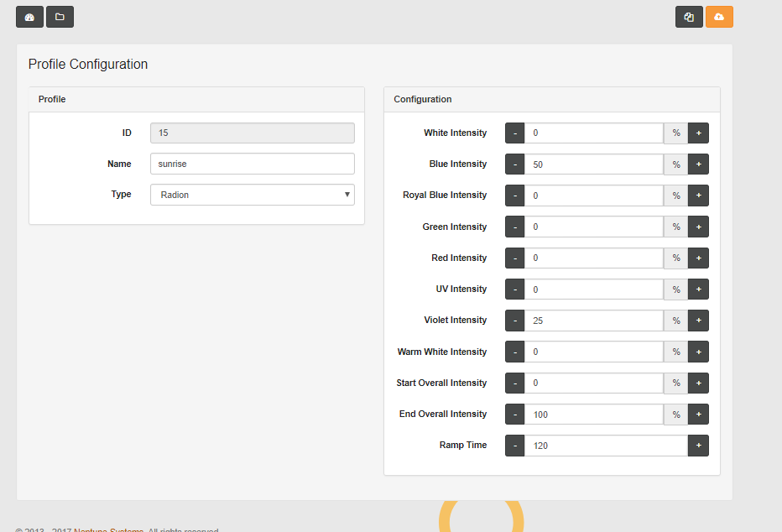Decrease Warm White Intensity
The width and height of the screenshot is (782, 532).
[514, 352]
